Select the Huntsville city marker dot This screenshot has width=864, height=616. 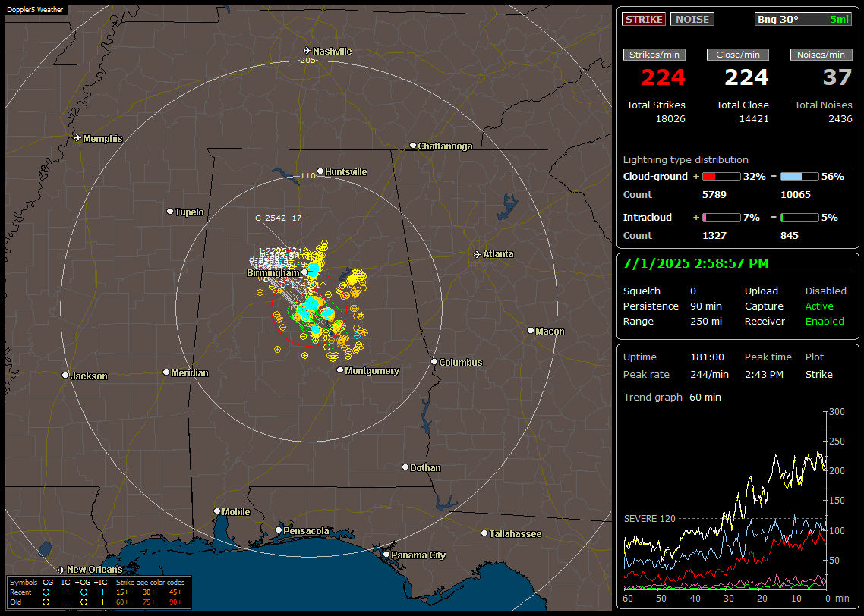coord(320,171)
